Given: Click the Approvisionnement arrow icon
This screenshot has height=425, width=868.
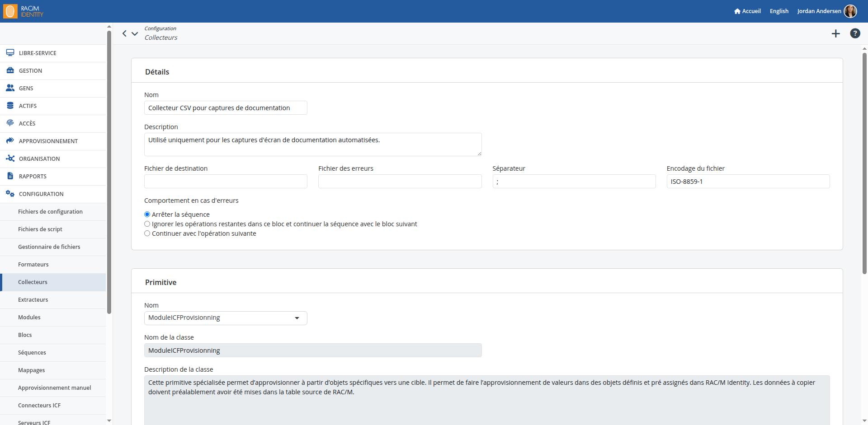Looking at the screenshot, I should tap(10, 141).
